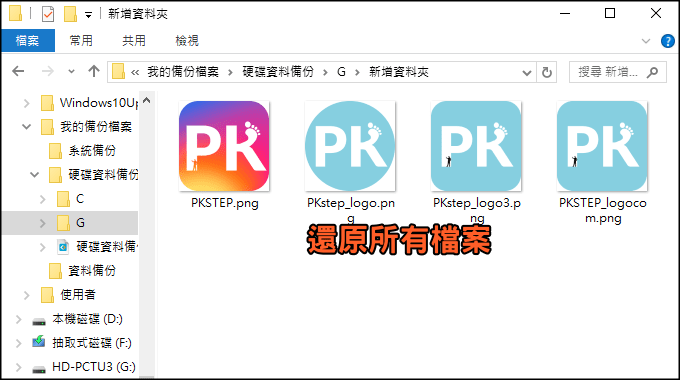Click the Properties quick access icon
The width and height of the screenshot is (680, 380).
pyautogui.click(x=48, y=14)
